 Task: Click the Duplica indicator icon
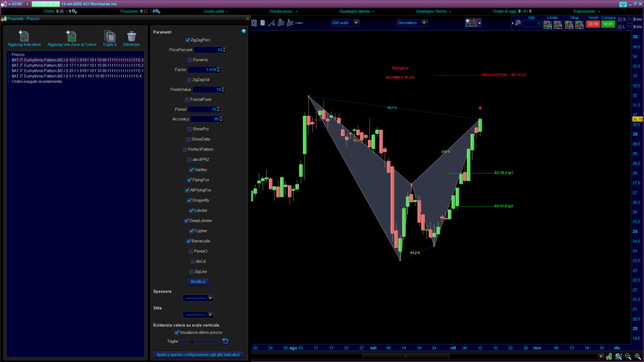(110, 36)
